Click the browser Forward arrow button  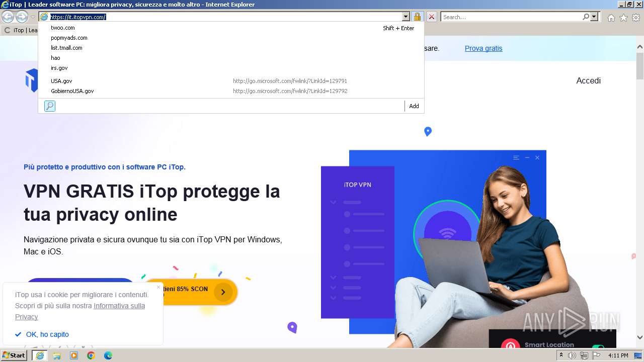pyautogui.click(x=22, y=17)
